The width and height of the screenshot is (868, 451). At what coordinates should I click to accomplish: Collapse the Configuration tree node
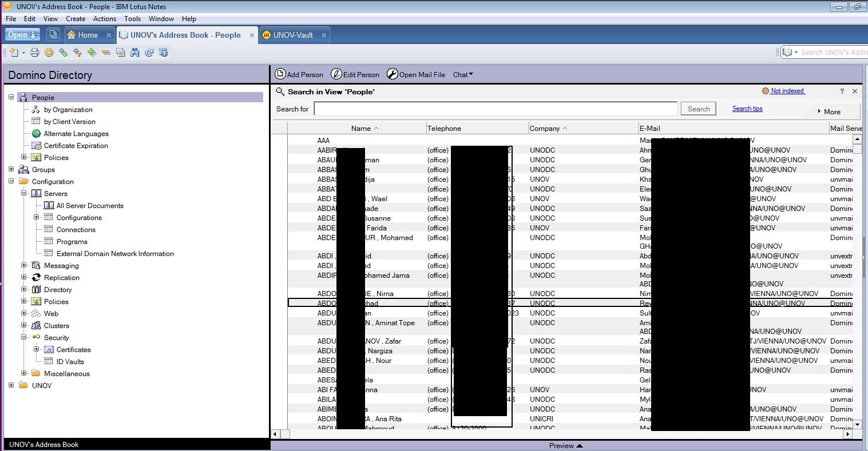pos(11,181)
